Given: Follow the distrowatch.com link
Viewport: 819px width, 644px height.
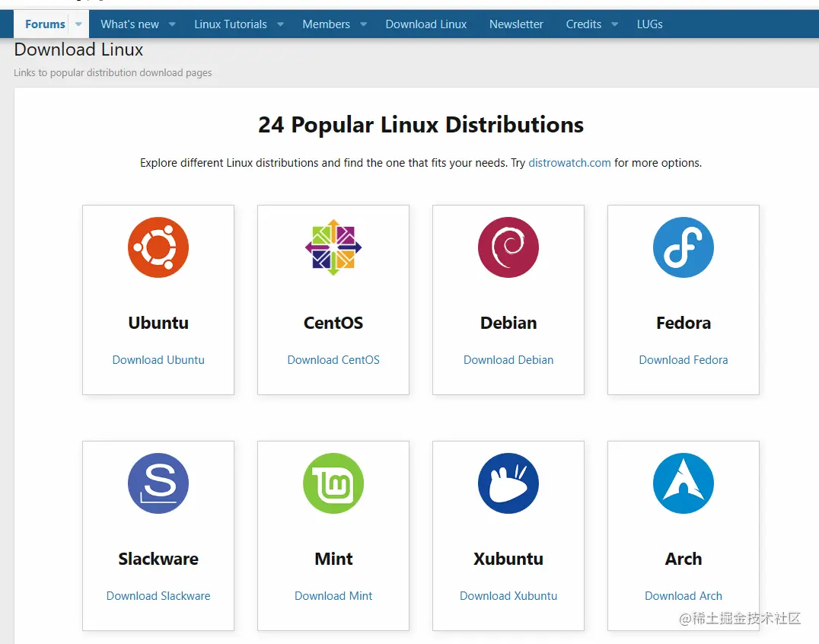Looking at the screenshot, I should [x=569, y=163].
